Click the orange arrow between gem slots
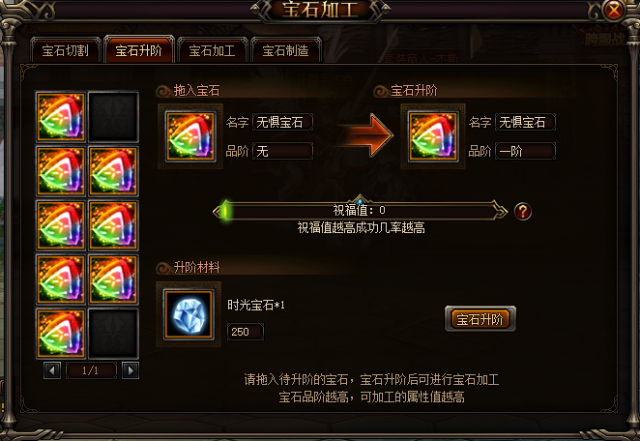 tap(366, 135)
